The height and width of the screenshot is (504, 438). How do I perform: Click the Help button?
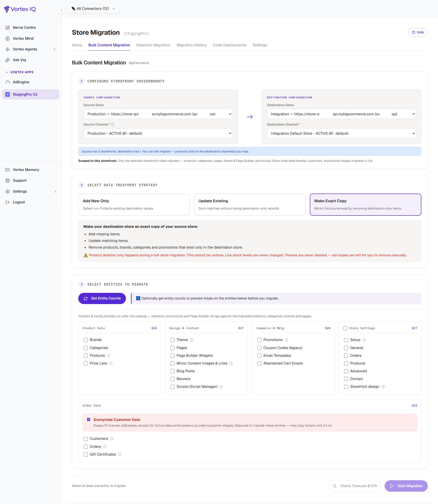click(x=418, y=32)
